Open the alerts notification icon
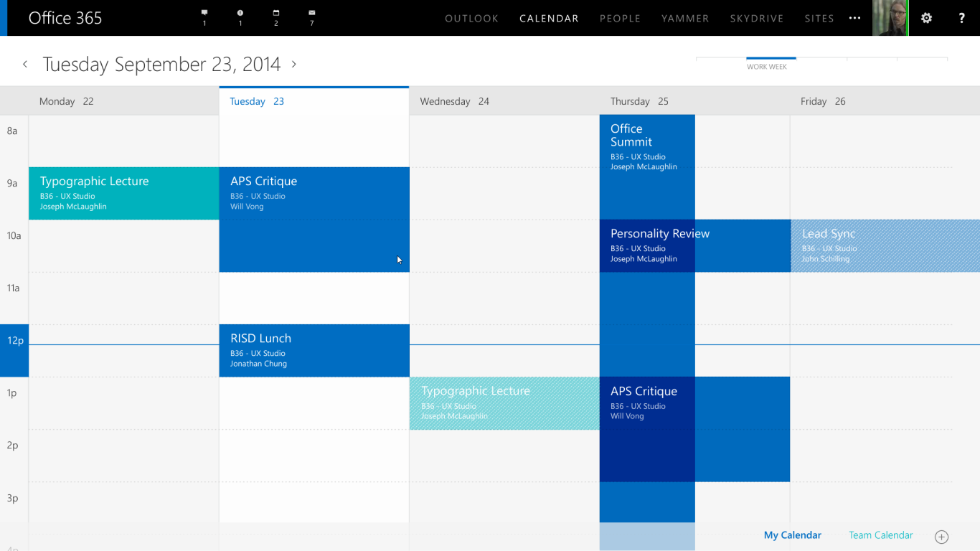This screenshot has width=980, height=551. tap(240, 13)
